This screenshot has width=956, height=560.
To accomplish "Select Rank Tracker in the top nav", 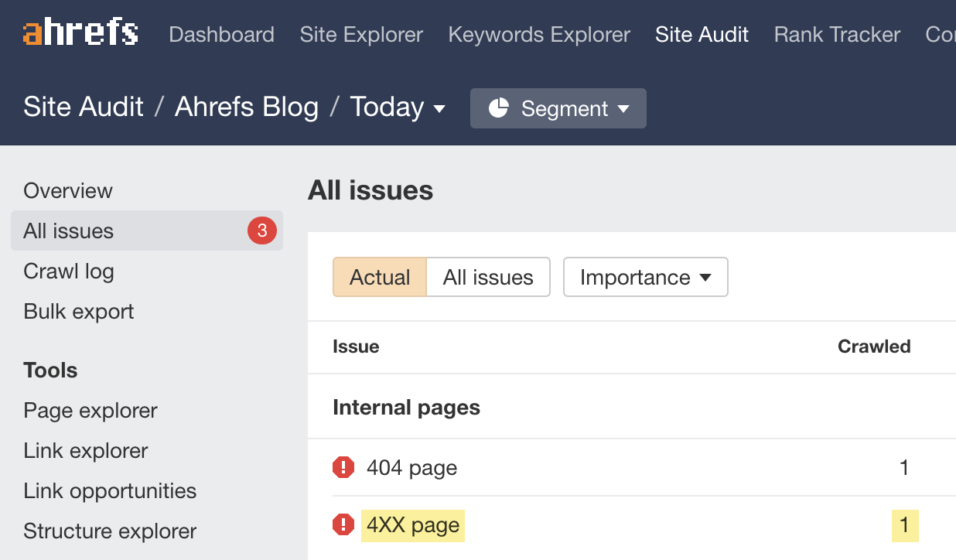I will 836,34.
